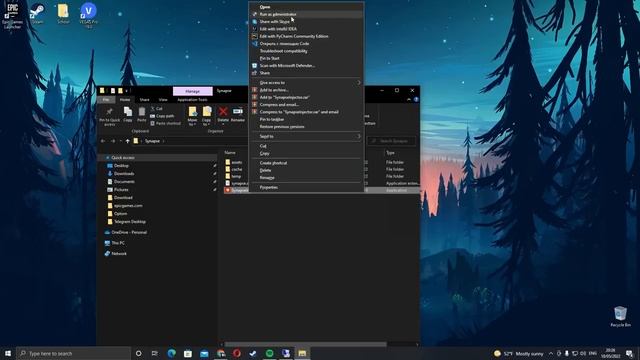640x360 pixels.
Task: Show hidden system tray icons
Action: [551, 353]
